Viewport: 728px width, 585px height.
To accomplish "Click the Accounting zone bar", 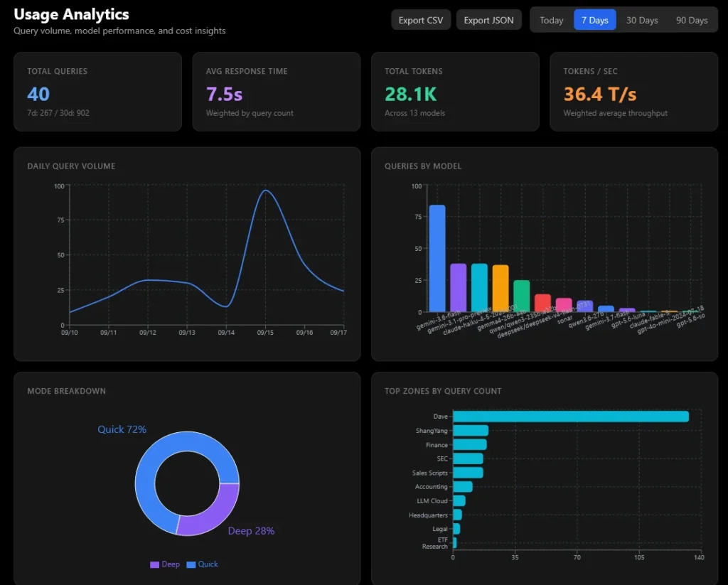I will 462,487.
